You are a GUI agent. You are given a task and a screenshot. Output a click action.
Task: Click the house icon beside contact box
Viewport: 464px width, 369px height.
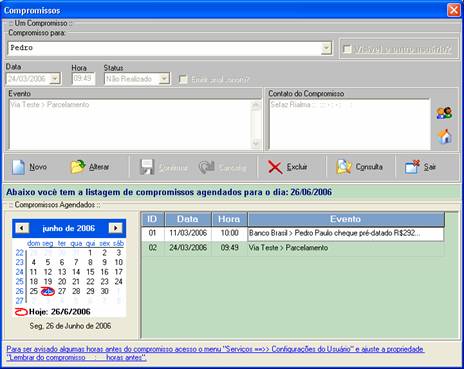pos(445,136)
